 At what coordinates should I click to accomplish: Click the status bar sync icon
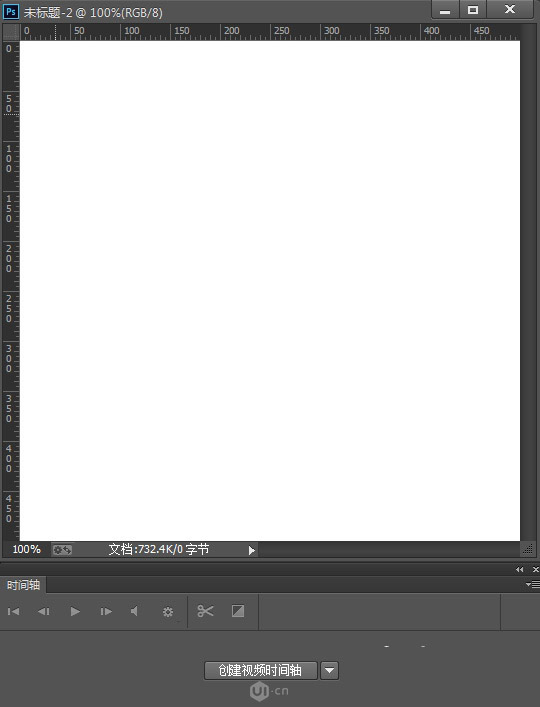62,550
